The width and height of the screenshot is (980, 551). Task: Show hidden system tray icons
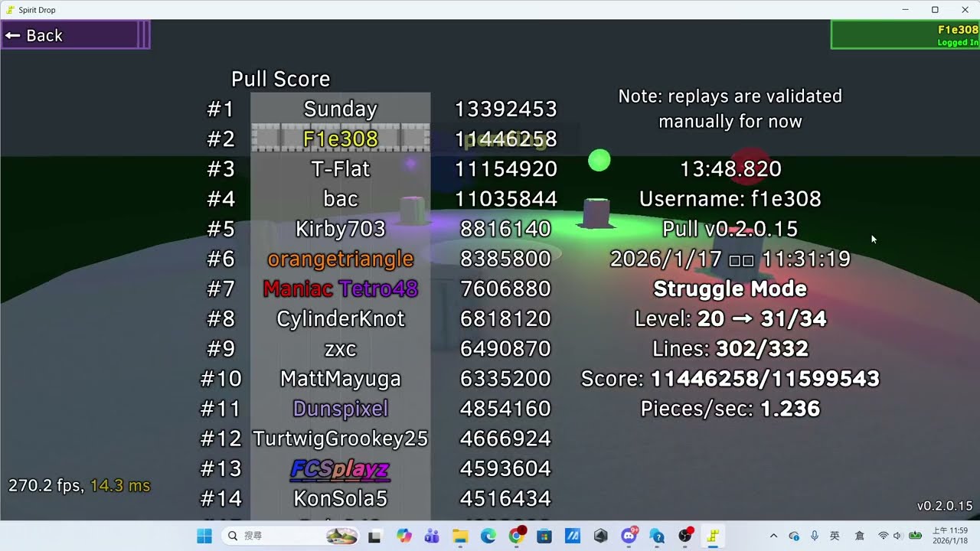coord(773,536)
